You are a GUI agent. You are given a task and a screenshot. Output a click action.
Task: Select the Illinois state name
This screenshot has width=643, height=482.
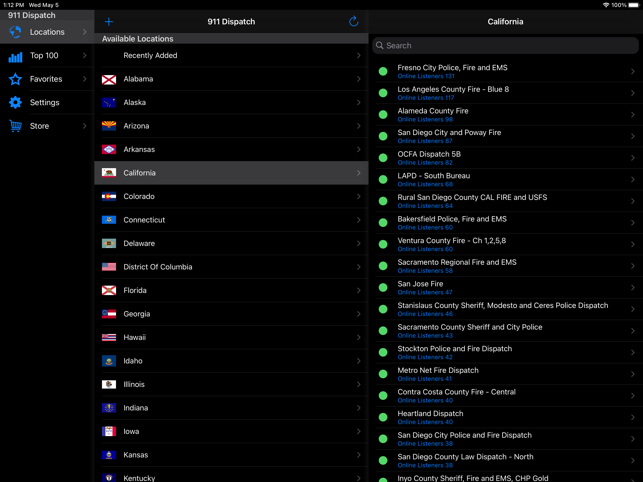[134, 384]
